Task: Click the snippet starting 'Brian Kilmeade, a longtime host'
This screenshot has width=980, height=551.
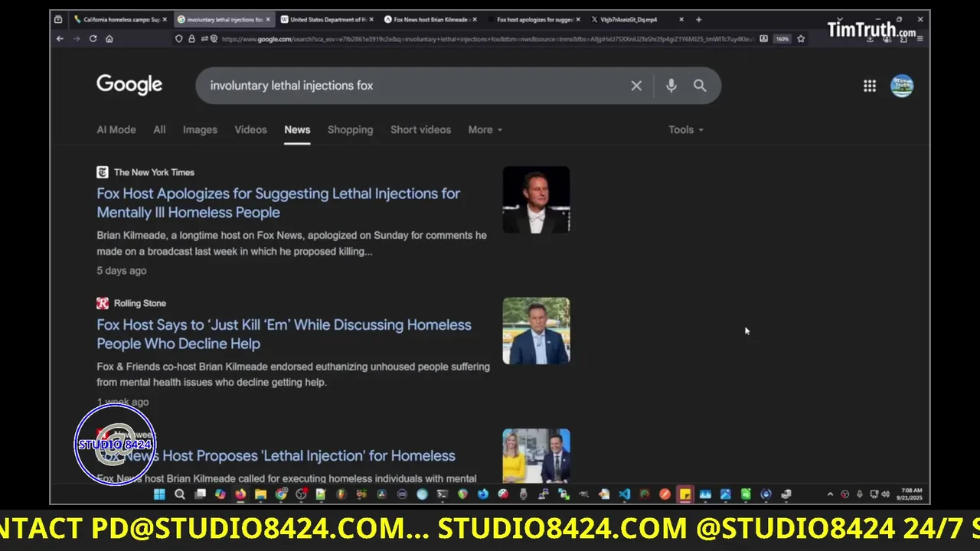Action: pyautogui.click(x=292, y=243)
